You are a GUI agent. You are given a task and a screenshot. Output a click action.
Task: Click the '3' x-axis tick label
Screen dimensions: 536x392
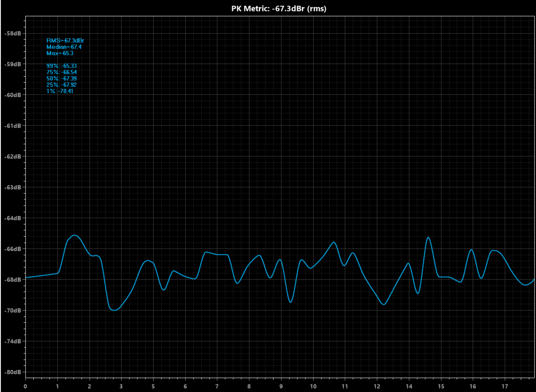click(x=121, y=386)
